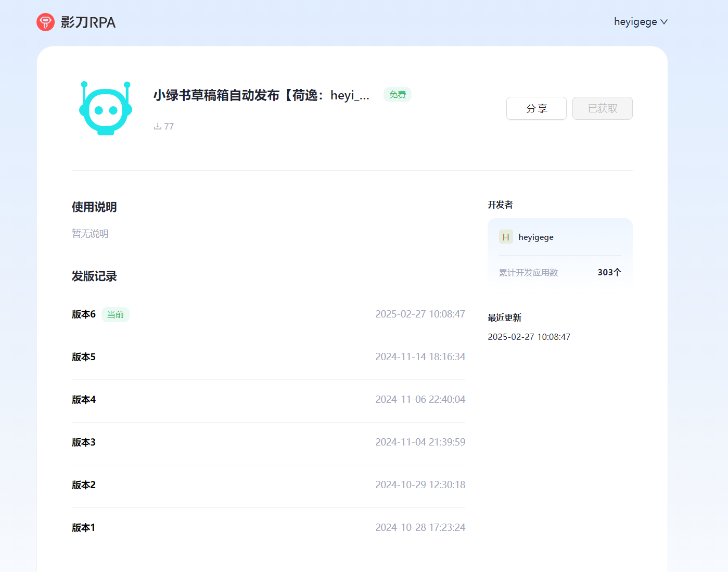Click the 当前 current version badge

(x=116, y=315)
